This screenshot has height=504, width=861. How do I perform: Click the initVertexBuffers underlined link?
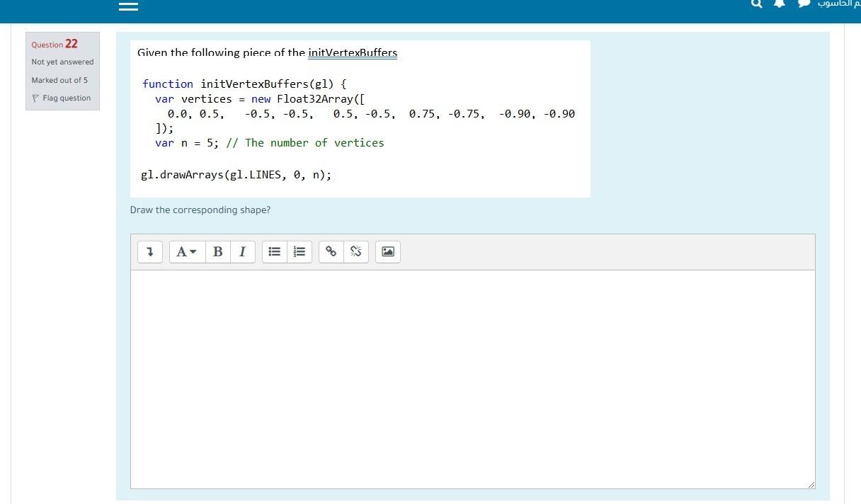click(x=353, y=53)
